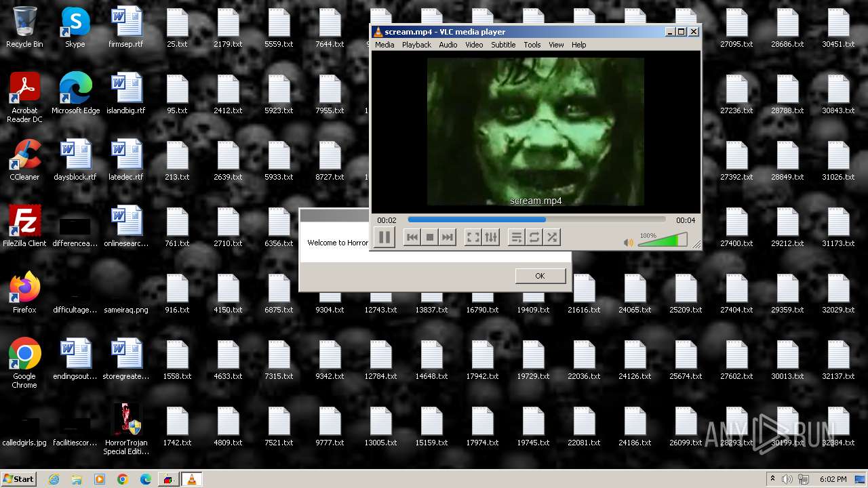
Task: Select the 13005.txt file
Action: click(380, 426)
